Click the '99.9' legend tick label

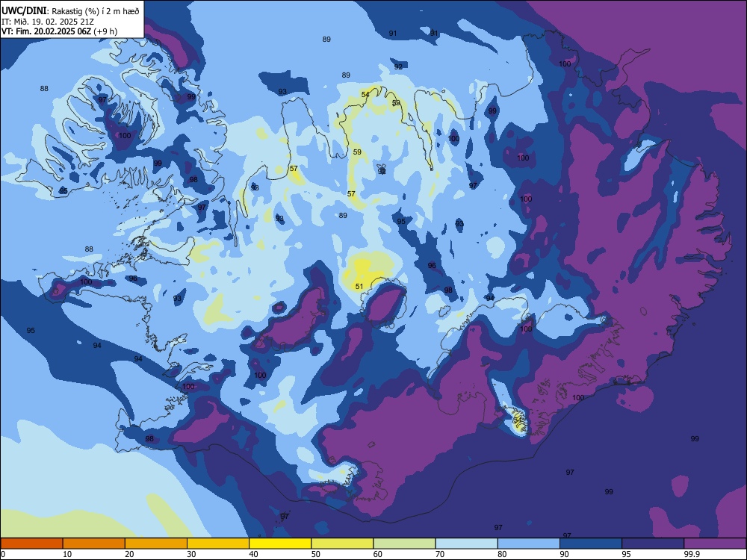[691, 554]
